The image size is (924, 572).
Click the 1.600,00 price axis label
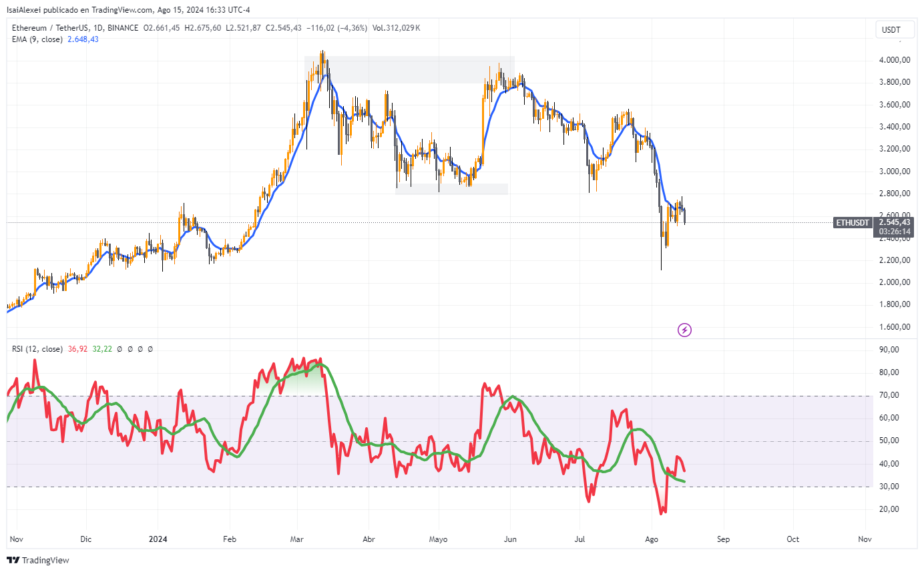point(895,327)
